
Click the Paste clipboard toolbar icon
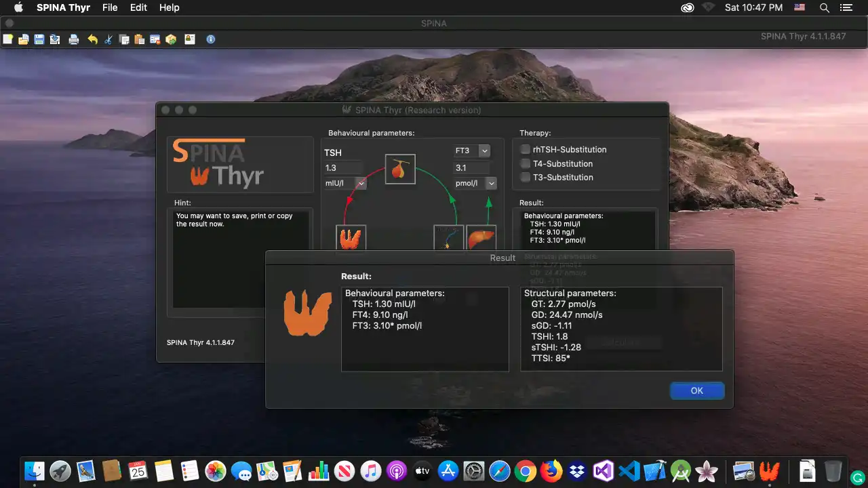point(140,39)
